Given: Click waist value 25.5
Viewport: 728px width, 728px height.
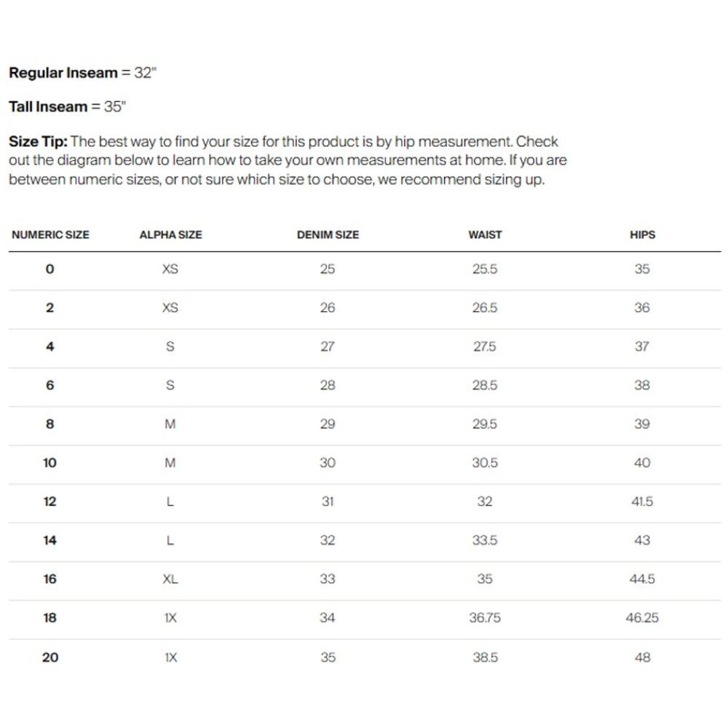Looking at the screenshot, I should (x=485, y=269).
